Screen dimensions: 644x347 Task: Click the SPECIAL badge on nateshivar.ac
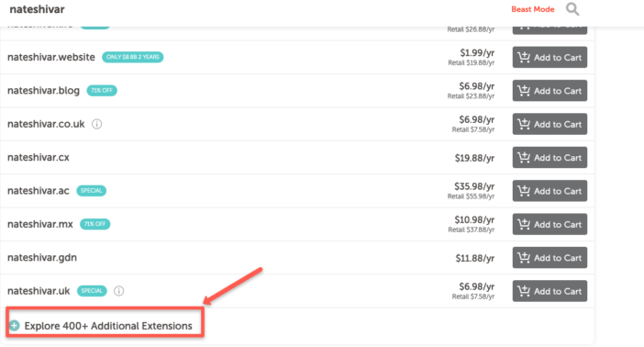click(91, 190)
